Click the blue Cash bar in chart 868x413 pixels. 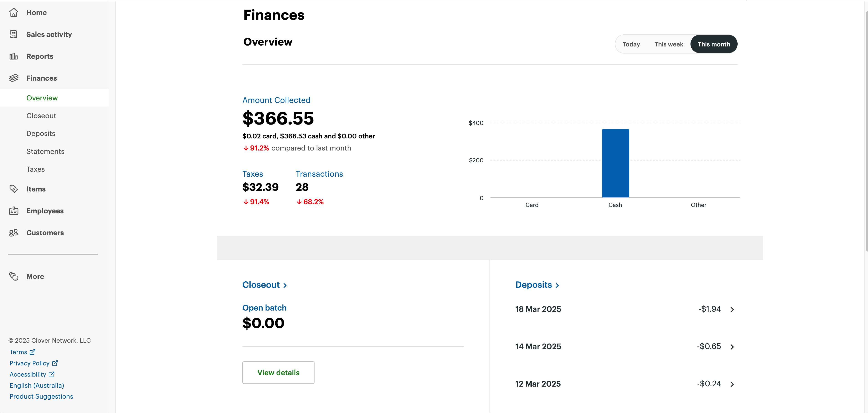(x=615, y=163)
